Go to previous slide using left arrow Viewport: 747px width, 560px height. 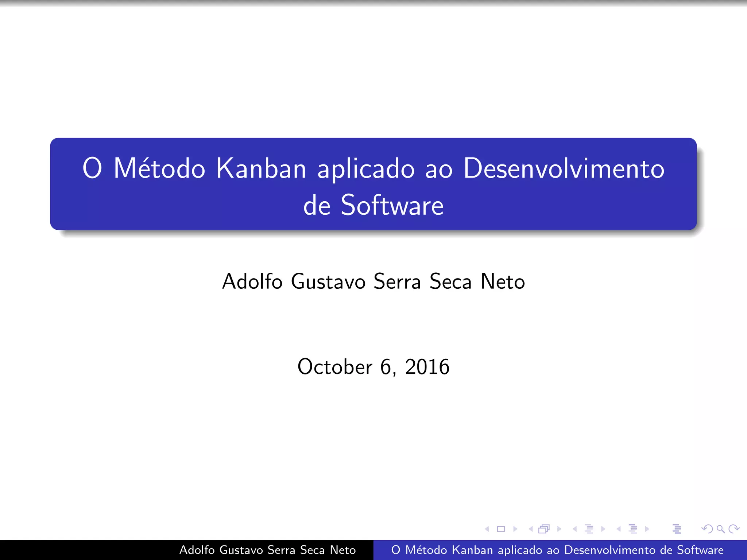(x=487, y=529)
